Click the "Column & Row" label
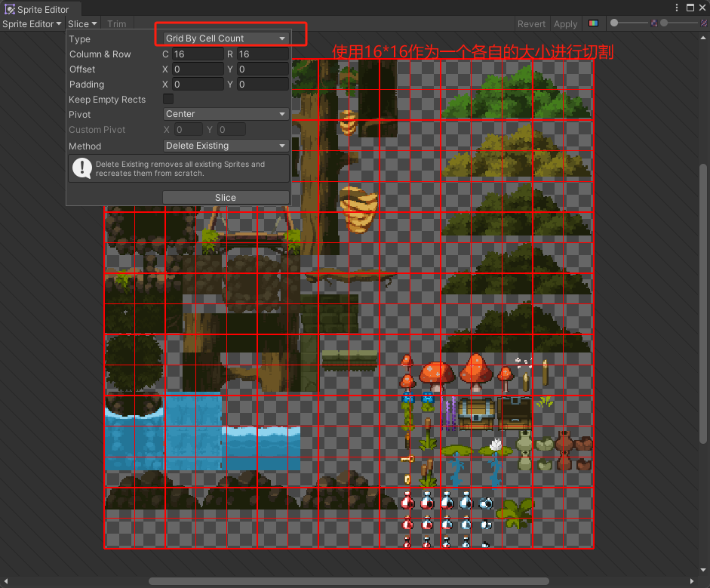 coord(100,54)
